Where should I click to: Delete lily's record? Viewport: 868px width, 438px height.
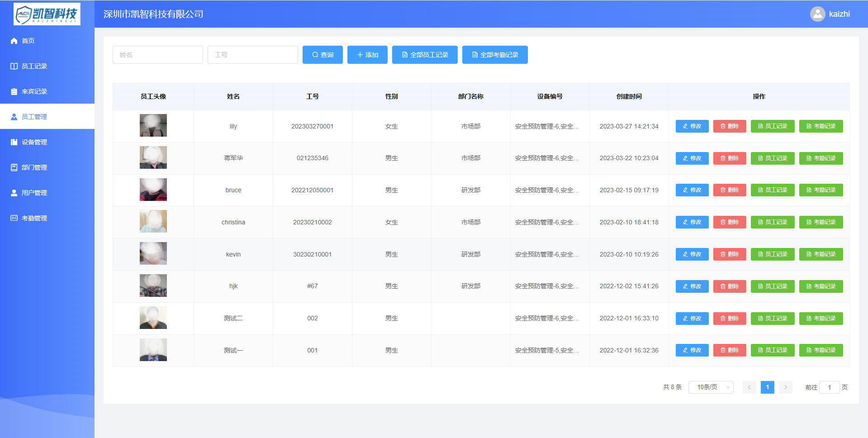pos(730,126)
